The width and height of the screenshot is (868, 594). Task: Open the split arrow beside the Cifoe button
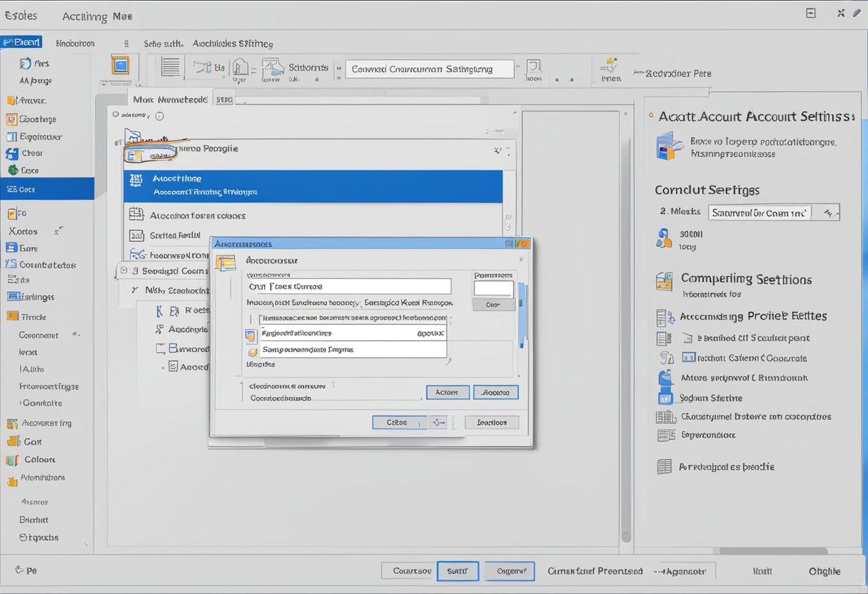438,423
